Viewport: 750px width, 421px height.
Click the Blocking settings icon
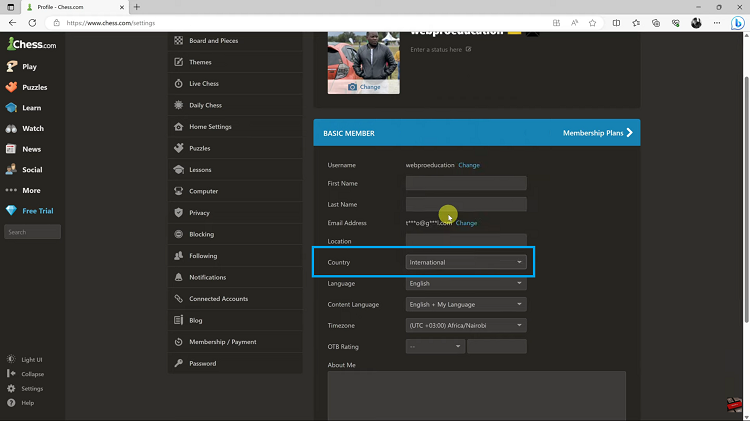(178, 234)
